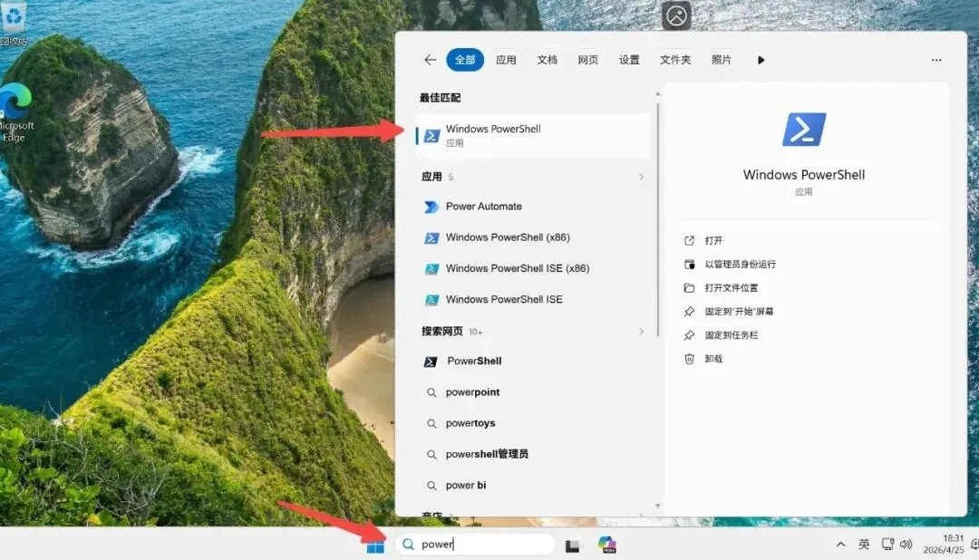Screen dimensions: 979x560
Task: Open the clock showing 18:31
Action: pyautogui.click(x=944, y=544)
